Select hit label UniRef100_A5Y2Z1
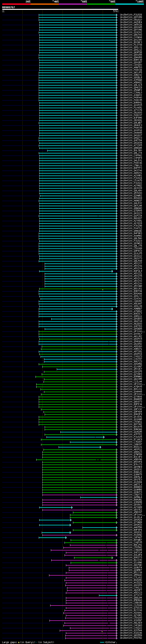Screen dimensions: 146x644 point(131,273)
